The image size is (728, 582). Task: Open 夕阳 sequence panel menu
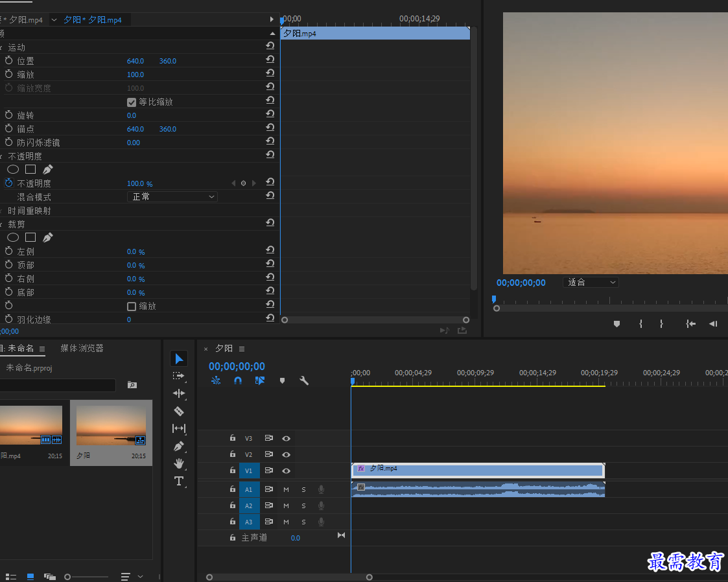(242, 349)
